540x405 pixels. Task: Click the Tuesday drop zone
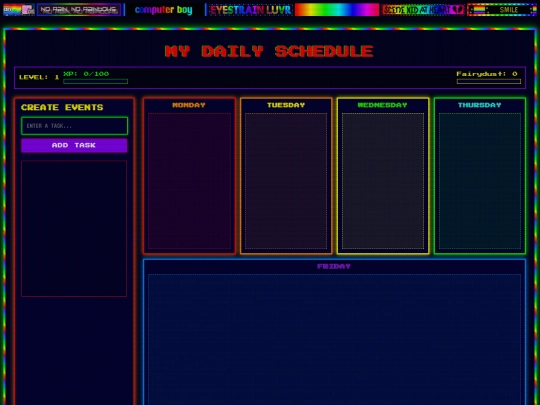(286, 181)
